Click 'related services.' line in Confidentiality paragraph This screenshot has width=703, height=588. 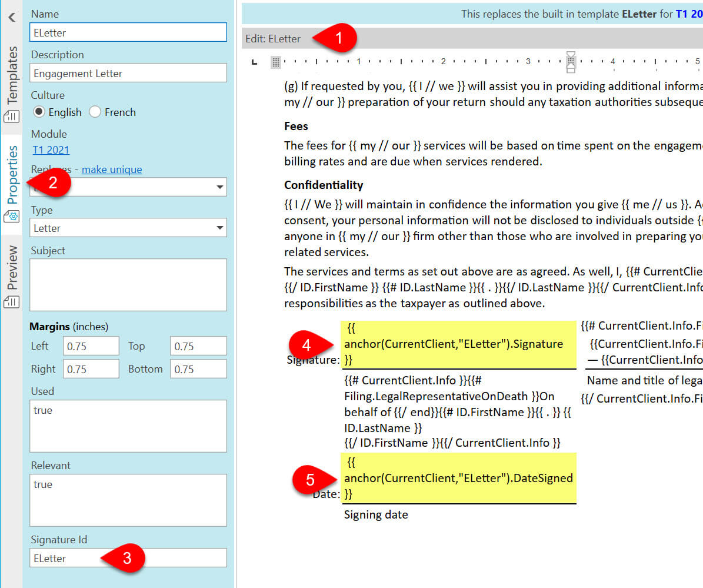pyautogui.click(x=326, y=252)
